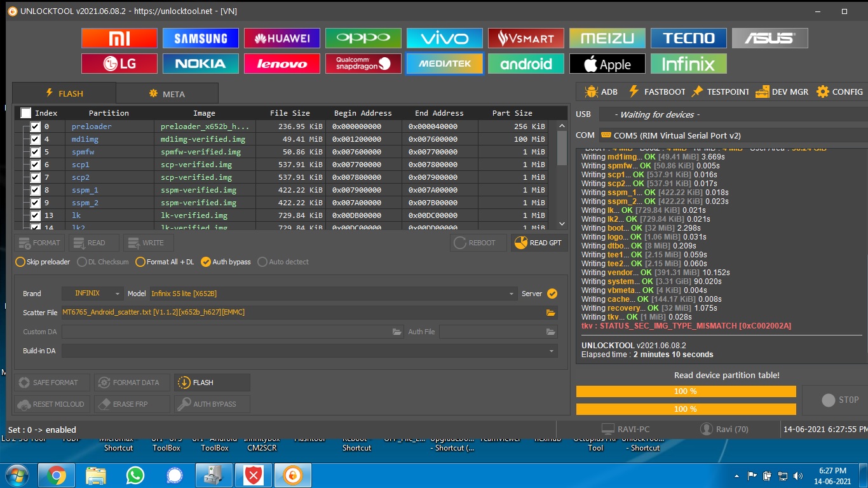
Task: Click the lower 100 % progress bar
Action: (x=686, y=409)
